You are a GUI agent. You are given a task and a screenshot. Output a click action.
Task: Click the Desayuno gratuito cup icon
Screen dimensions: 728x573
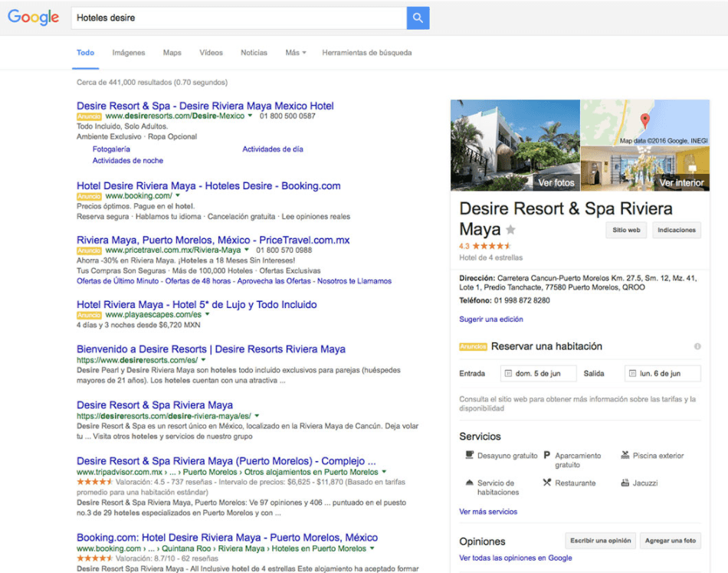(x=470, y=455)
